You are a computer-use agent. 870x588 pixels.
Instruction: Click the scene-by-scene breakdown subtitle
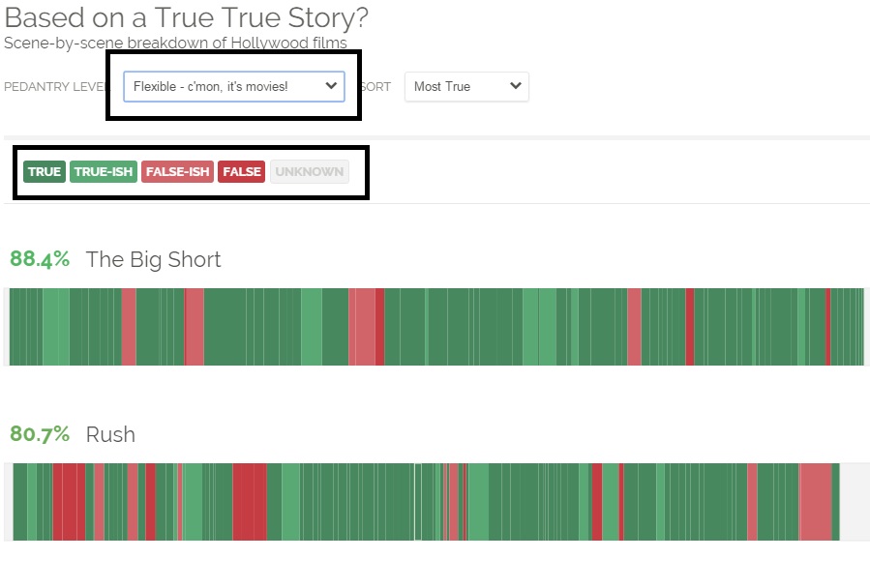(175, 43)
